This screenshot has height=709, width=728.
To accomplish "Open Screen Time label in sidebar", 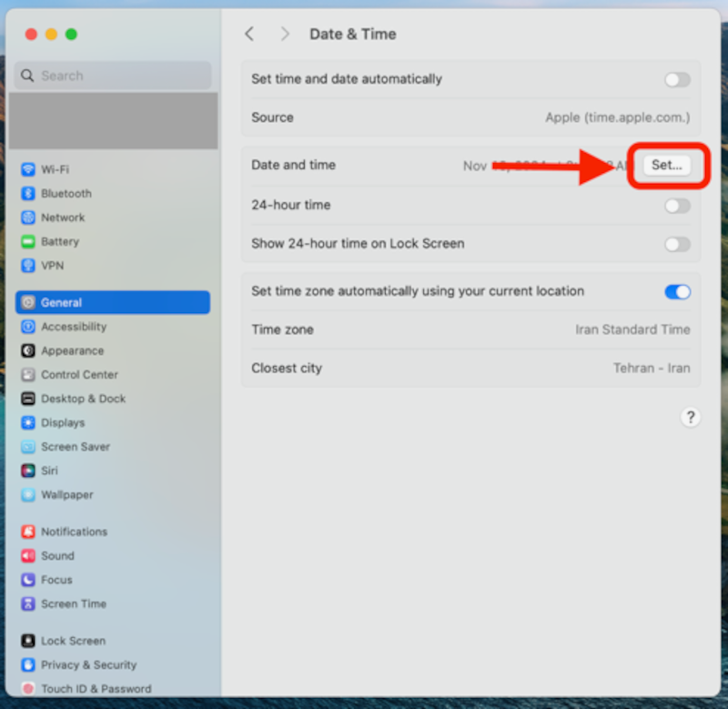I will tap(74, 603).
